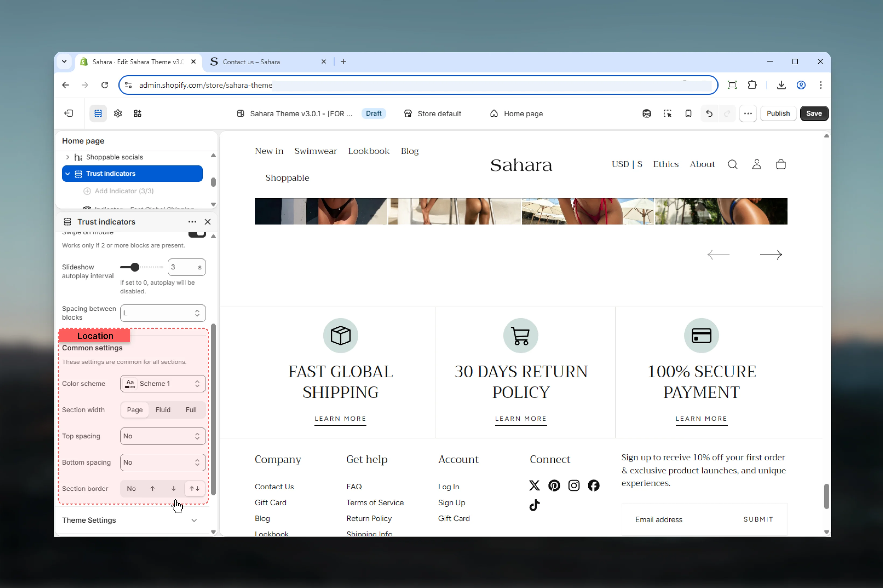The width and height of the screenshot is (883, 588).
Task: Open the store account icon
Action: coord(756,164)
